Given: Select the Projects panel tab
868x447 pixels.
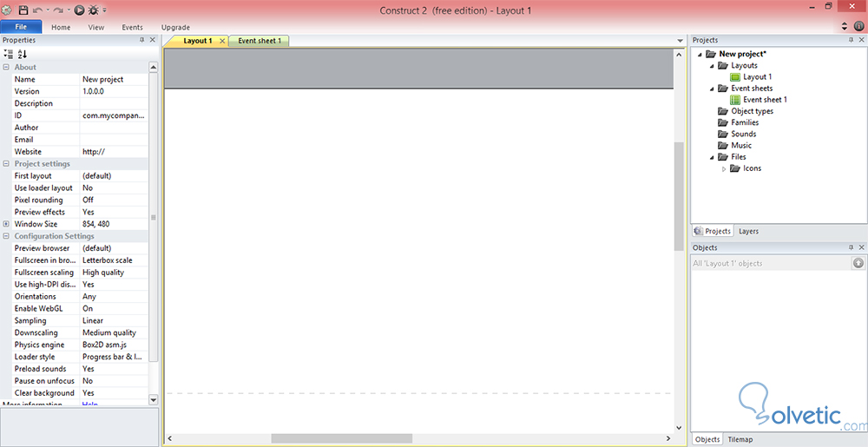Looking at the screenshot, I should [713, 231].
